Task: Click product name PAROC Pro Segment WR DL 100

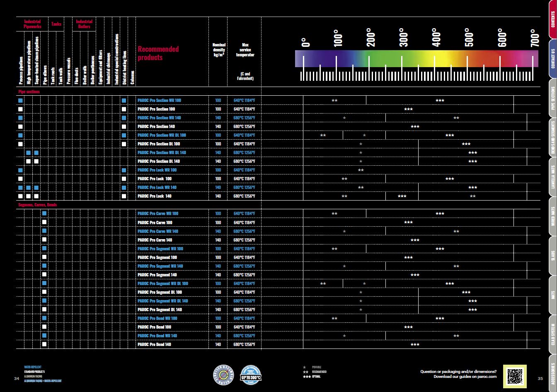Action: [163, 283]
